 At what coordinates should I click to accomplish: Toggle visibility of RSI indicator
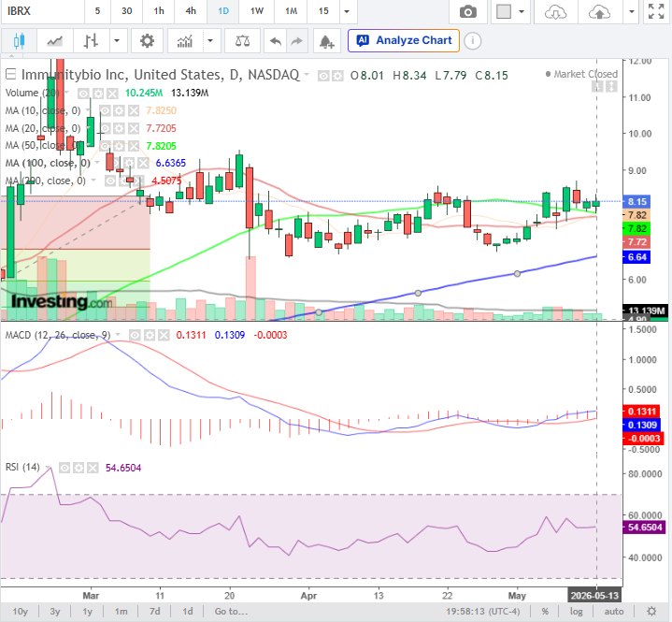(x=64, y=468)
